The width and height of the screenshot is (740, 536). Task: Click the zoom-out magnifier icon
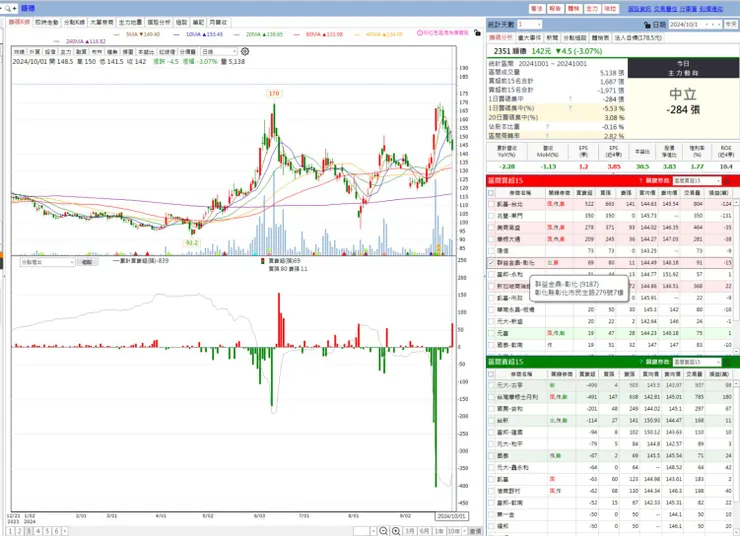[x=383, y=531]
